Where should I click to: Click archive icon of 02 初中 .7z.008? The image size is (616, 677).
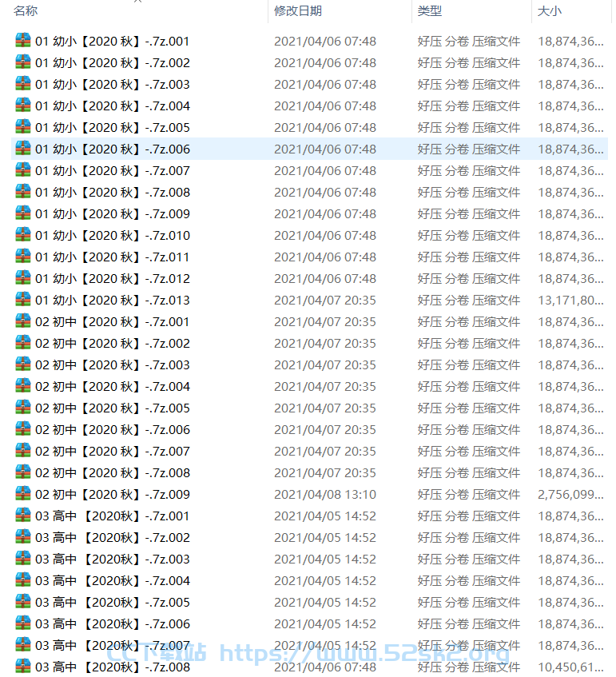coord(23,472)
